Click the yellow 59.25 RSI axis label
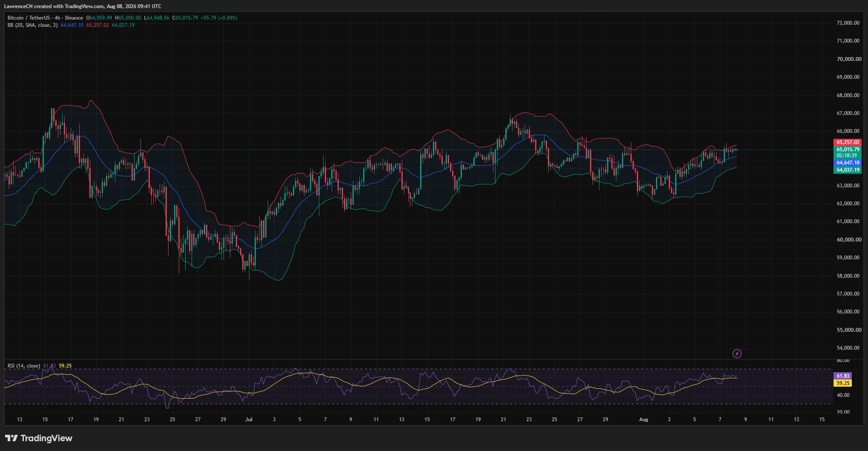 click(843, 383)
